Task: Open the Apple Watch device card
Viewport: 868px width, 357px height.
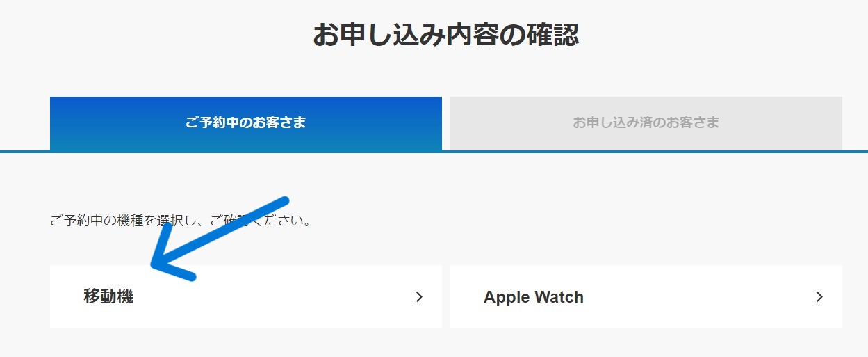Action: [x=646, y=296]
